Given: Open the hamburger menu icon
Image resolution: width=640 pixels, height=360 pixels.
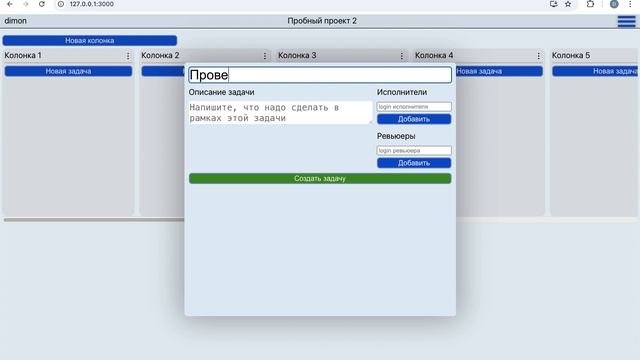Looking at the screenshot, I should (626, 21).
